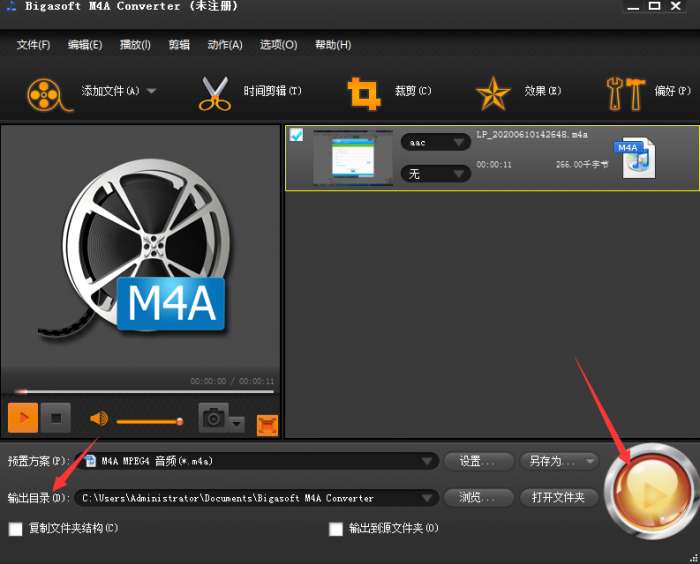The image size is (700, 564).
Task: Open the aac audio track dropdown
Action: click(x=436, y=142)
